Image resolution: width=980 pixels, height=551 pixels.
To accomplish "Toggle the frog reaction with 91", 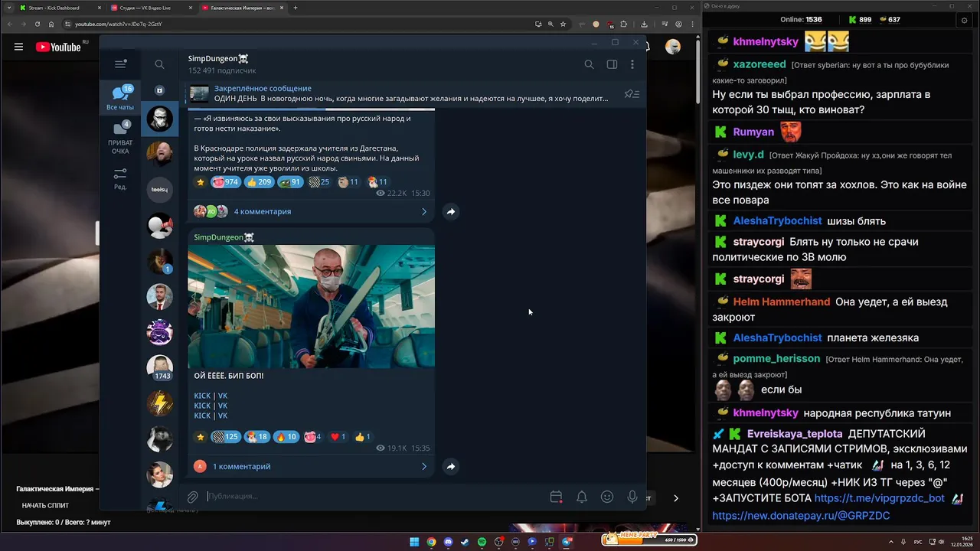I will 290,182.
